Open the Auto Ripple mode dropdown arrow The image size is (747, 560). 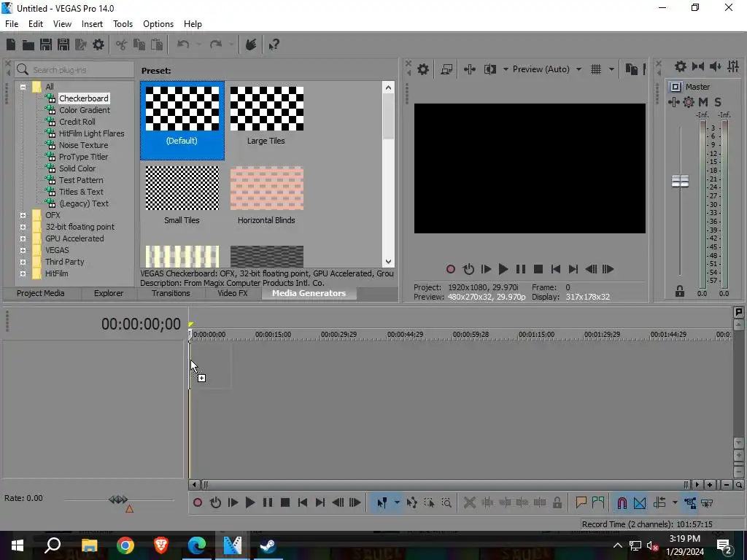[675, 503]
